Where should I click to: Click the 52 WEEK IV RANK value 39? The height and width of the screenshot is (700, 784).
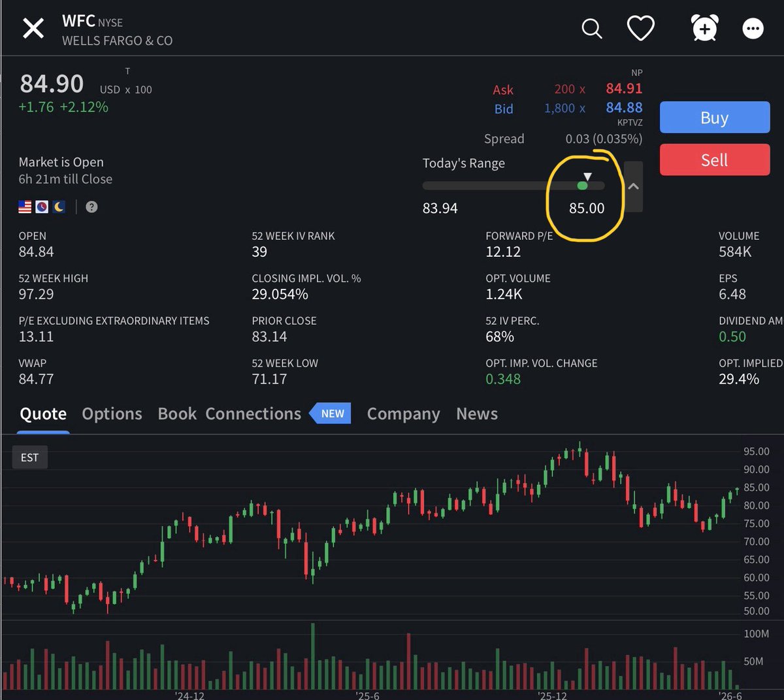pyautogui.click(x=259, y=252)
